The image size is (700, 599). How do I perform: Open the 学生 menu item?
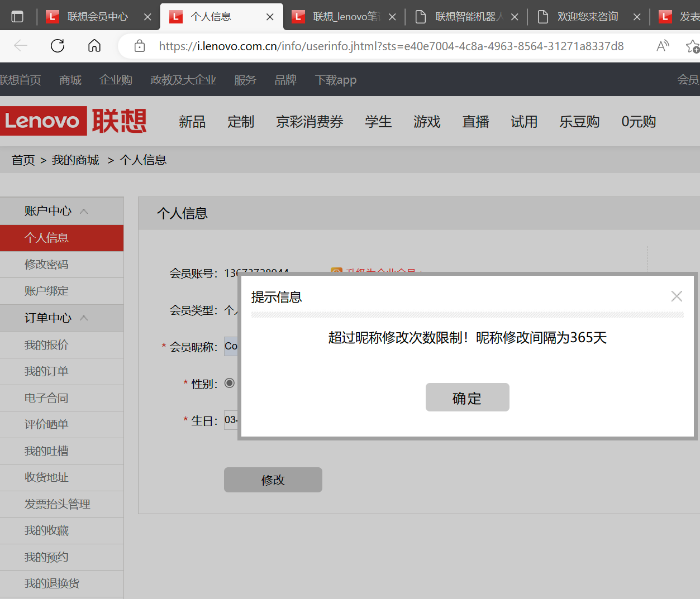click(378, 122)
